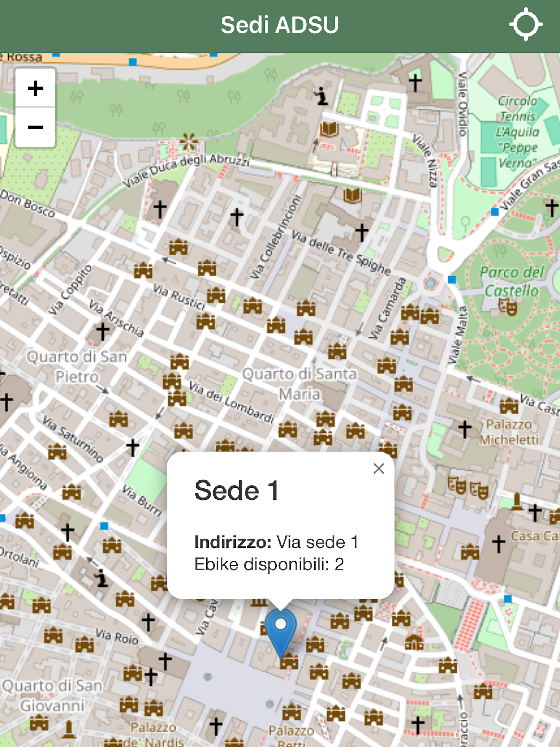Tap the library book icon in the yellow area
560x747 pixels.
click(329, 129)
